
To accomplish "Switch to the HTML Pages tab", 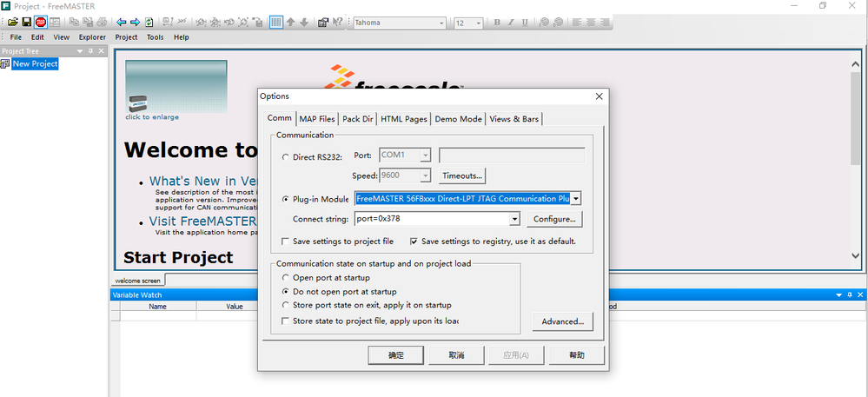I will coord(404,119).
